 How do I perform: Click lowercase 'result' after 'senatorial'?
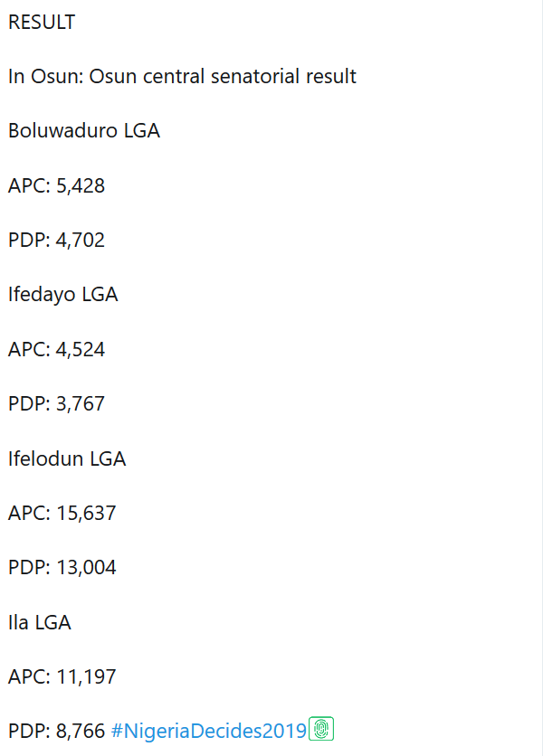[x=329, y=77]
